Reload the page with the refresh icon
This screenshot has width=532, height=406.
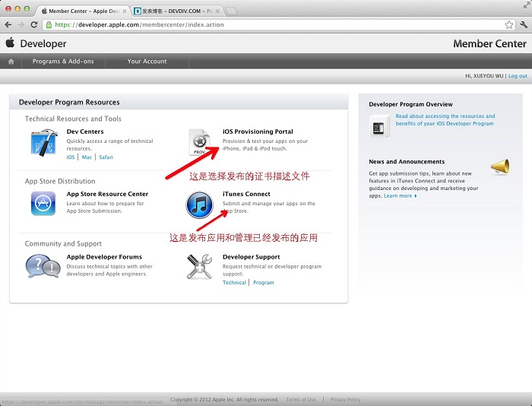tap(34, 25)
